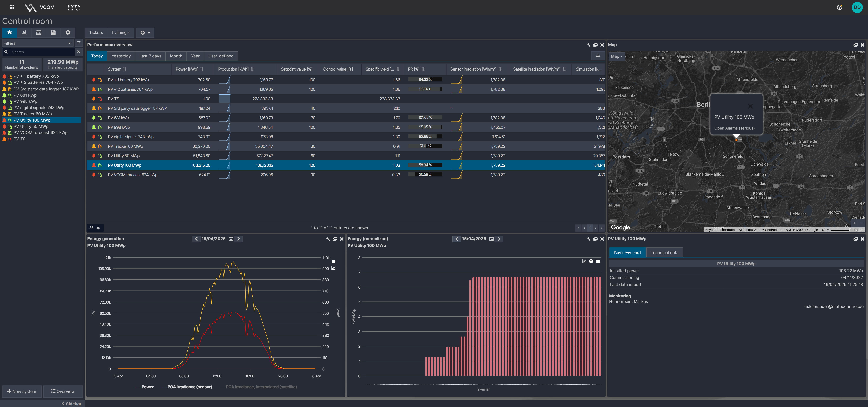Screen dimensions: 868x407
Task: Click the system Search input field
Action: 42,52
